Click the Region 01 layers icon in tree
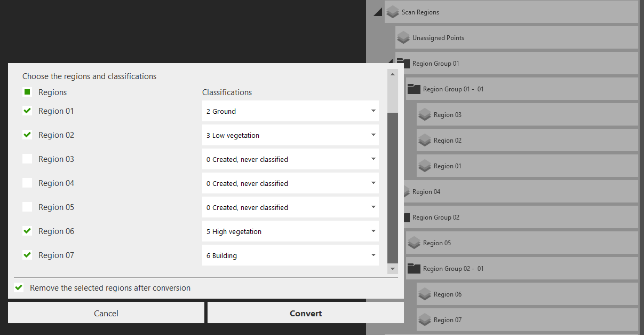The image size is (644, 335). [x=425, y=166]
